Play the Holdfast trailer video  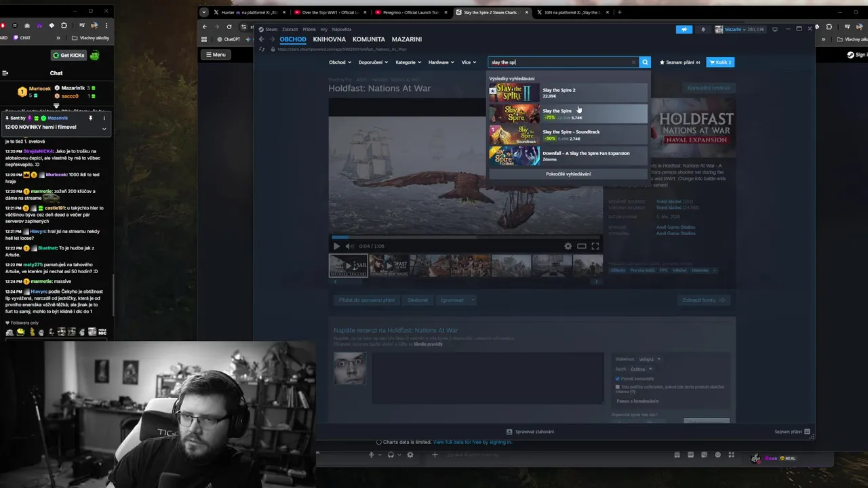click(336, 246)
